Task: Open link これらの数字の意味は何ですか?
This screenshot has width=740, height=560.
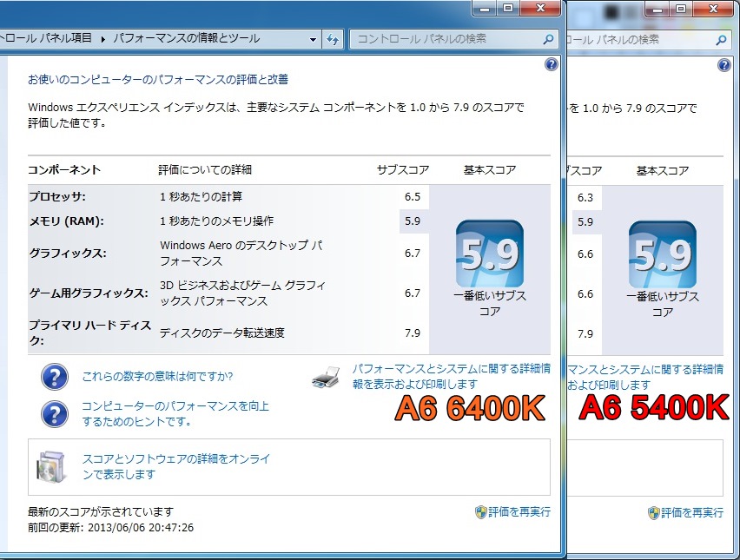Action: coord(157,377)
